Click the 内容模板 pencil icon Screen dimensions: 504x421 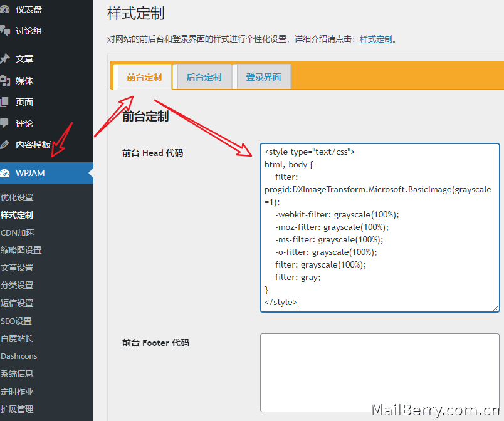tap(4, 145)
